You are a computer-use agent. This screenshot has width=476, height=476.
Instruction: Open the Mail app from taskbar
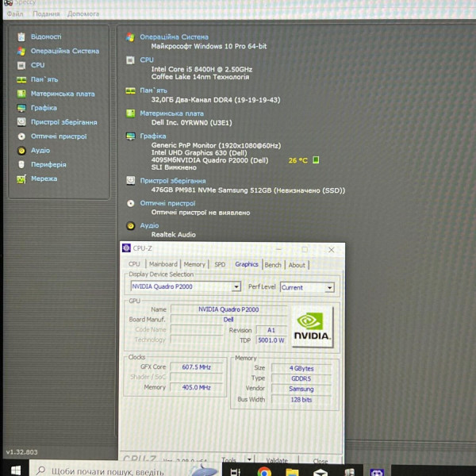click(x=321, y=472)
